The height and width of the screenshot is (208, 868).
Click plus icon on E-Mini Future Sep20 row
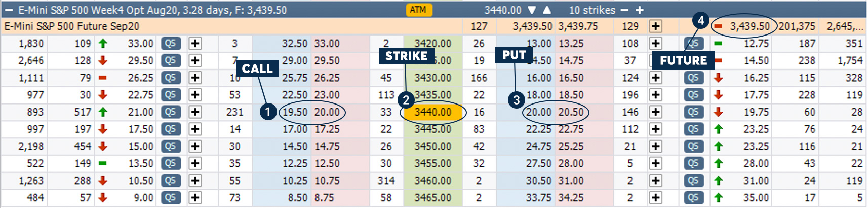click(x=656, y=26)
